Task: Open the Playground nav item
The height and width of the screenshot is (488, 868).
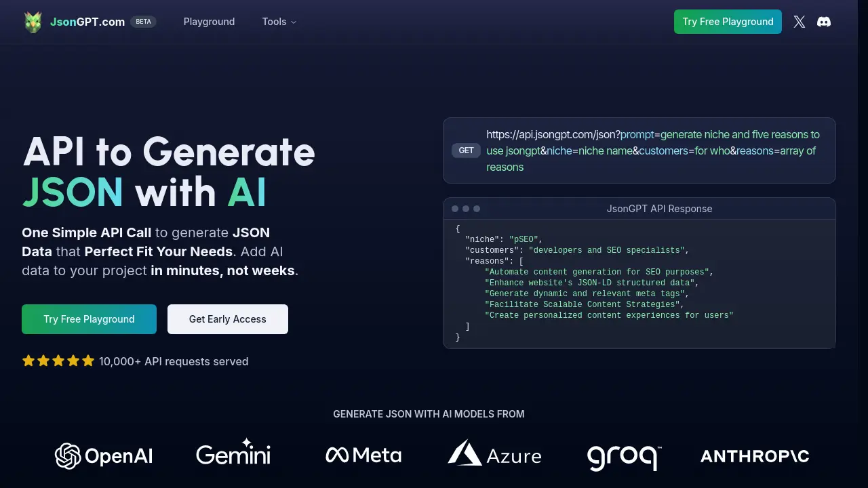Action: [209, 22]
